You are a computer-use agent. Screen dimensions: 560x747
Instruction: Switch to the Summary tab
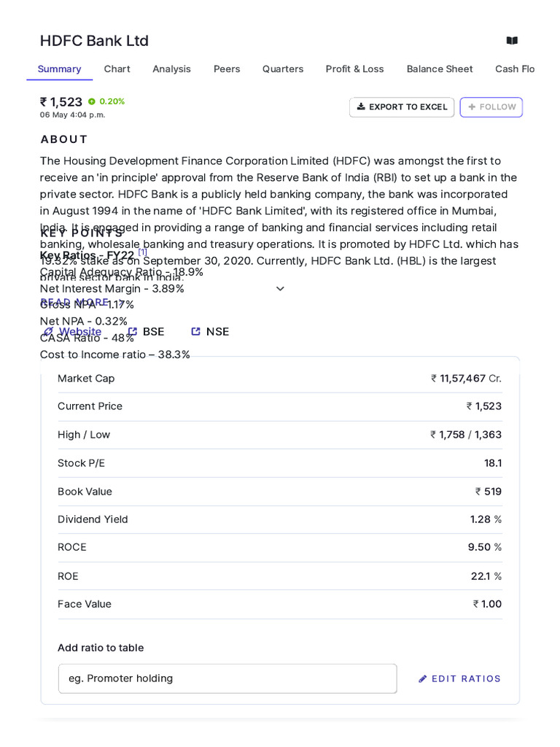coord(60,69)
